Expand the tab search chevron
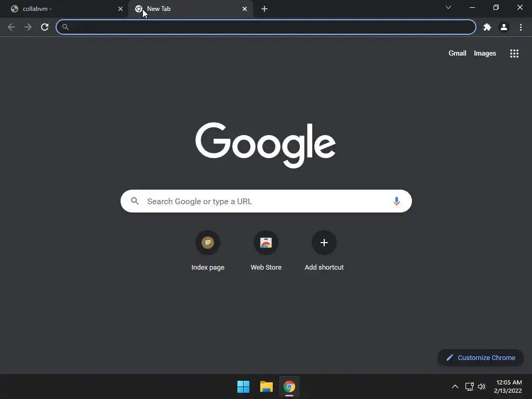 (448, 7)
